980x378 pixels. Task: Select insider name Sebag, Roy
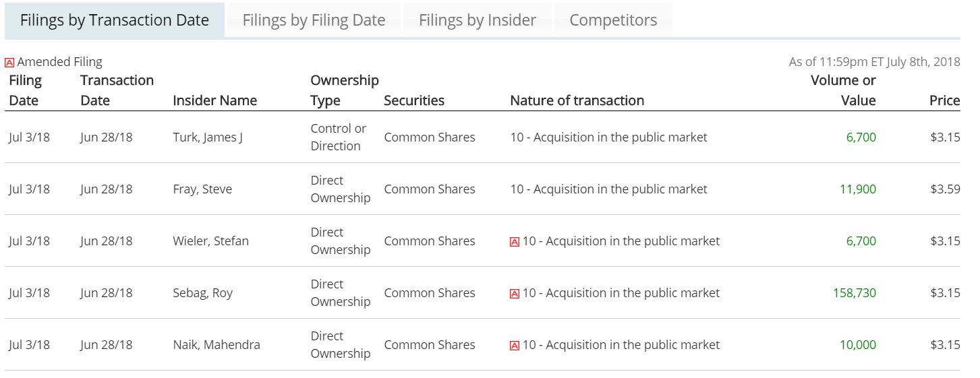point(203,293)
